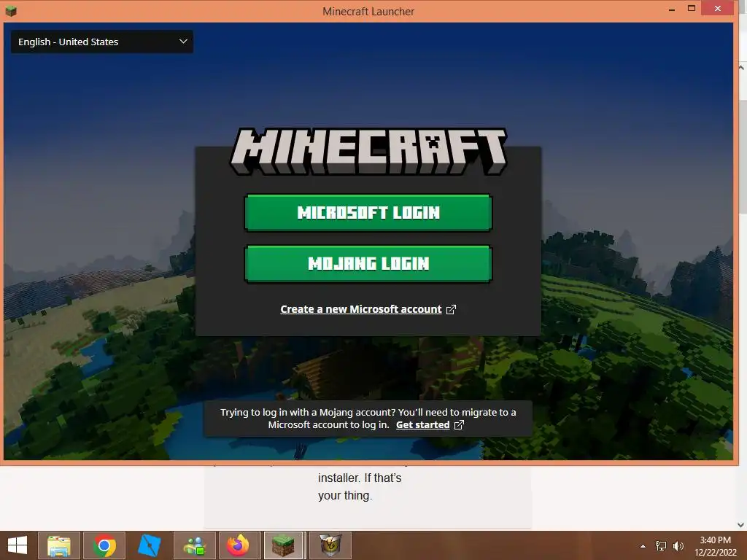Log in with the Microsoft Login button
747x560 pixels.
click(368, 212)
